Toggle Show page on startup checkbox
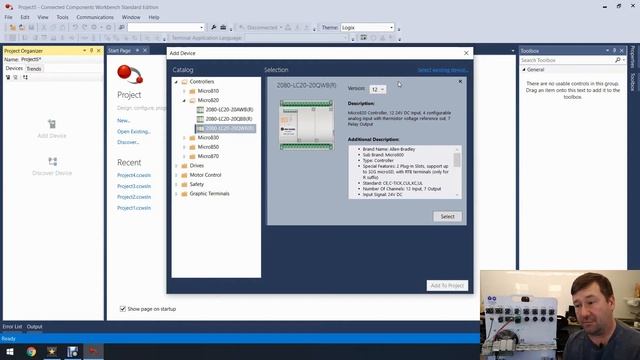 point(123,309)
